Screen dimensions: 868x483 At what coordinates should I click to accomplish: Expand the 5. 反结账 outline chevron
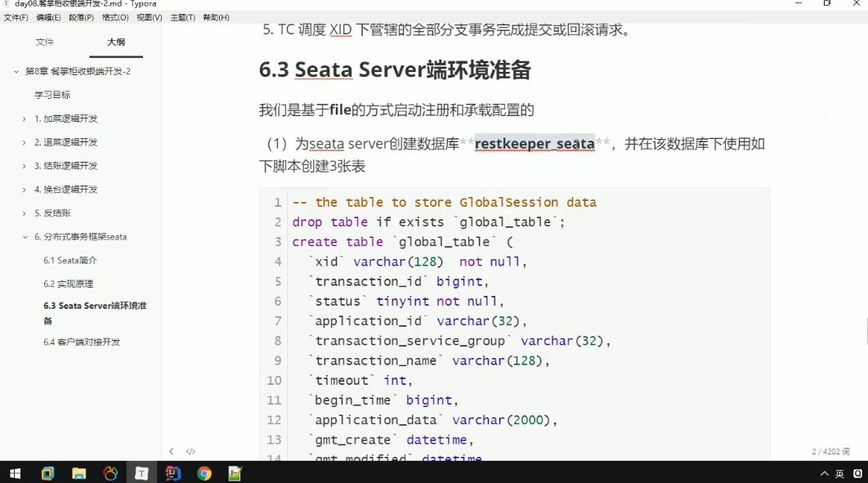click(x=24, y=213)
